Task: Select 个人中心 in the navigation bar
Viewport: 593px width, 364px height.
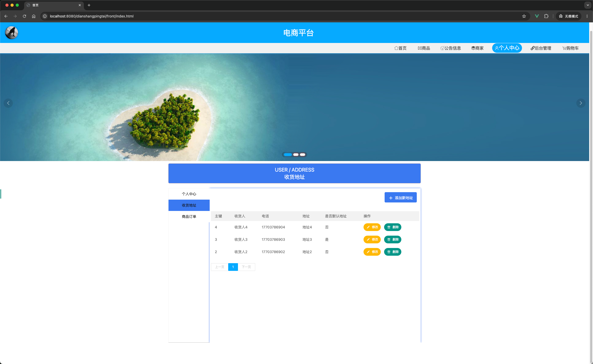Action: [x=507, y=48]
